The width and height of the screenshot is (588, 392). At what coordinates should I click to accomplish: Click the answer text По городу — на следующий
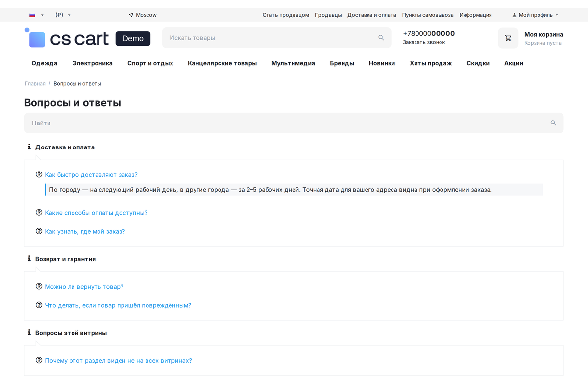pos(270,190)
